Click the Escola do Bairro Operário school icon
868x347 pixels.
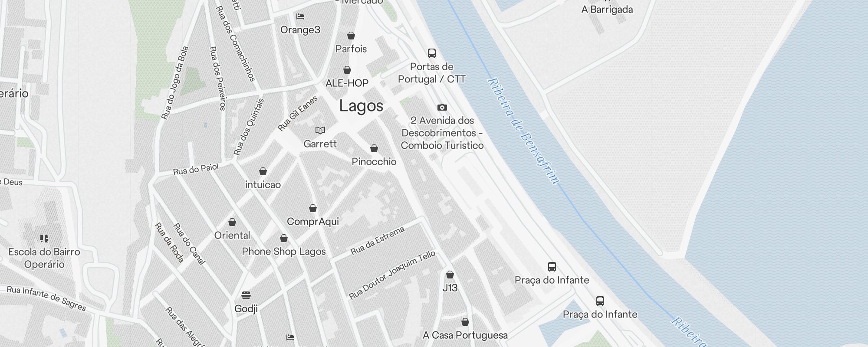tap(44, 238)
